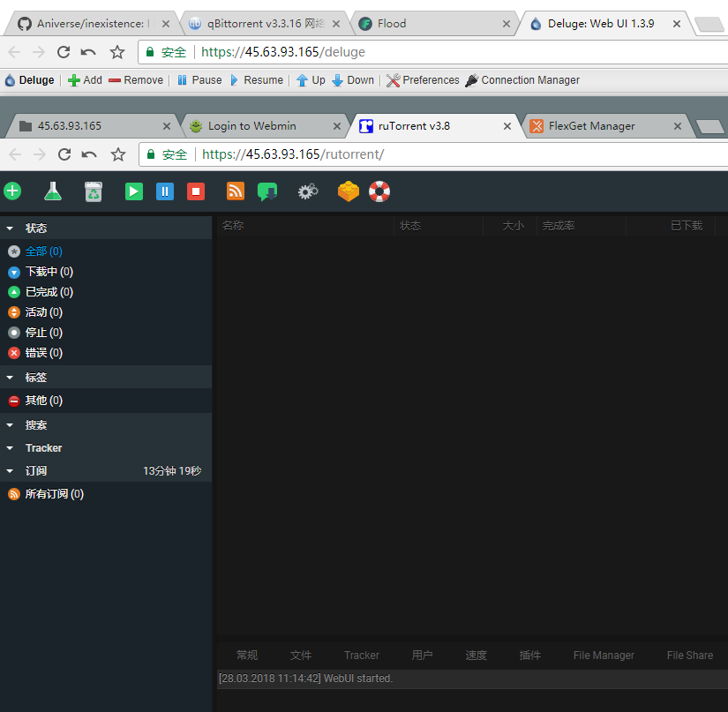This screenshot has height=712, width=728.
Task: Sort torrents by 状态 column header
Action: [439, 226]
